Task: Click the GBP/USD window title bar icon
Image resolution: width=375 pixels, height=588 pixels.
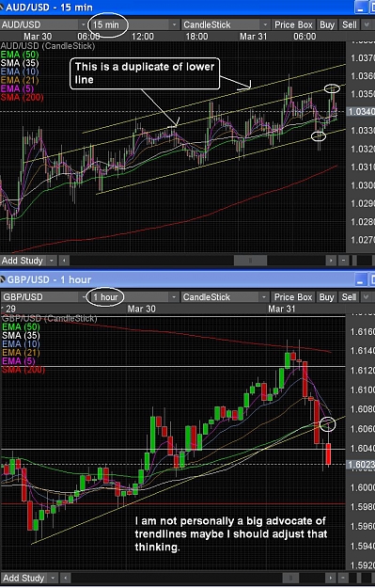Action: (3, 279)
